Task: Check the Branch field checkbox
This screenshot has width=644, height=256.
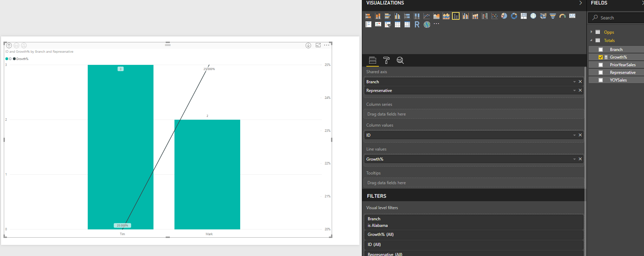Action: click(601, 50)
